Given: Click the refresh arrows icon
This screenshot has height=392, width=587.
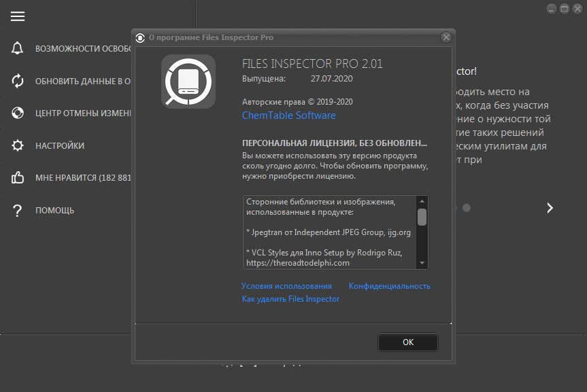Looking at the screenshot, I should point(18,81).
